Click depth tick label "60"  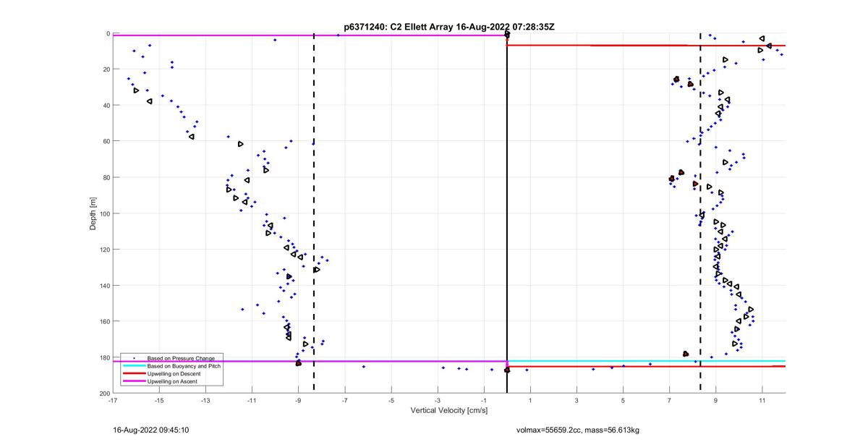106,141
